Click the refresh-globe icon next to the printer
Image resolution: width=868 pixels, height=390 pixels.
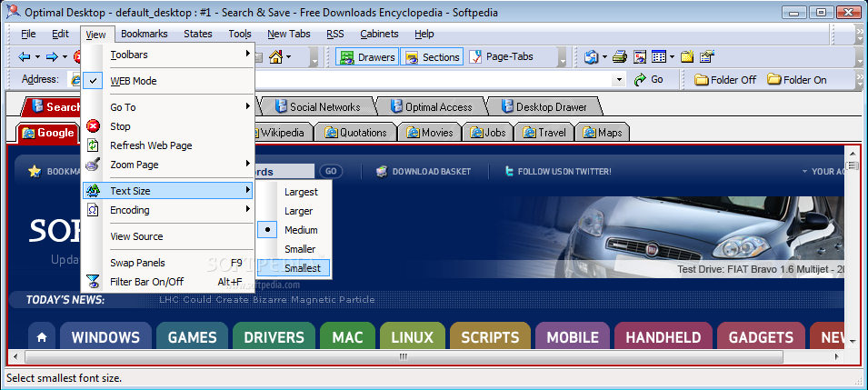591,56
